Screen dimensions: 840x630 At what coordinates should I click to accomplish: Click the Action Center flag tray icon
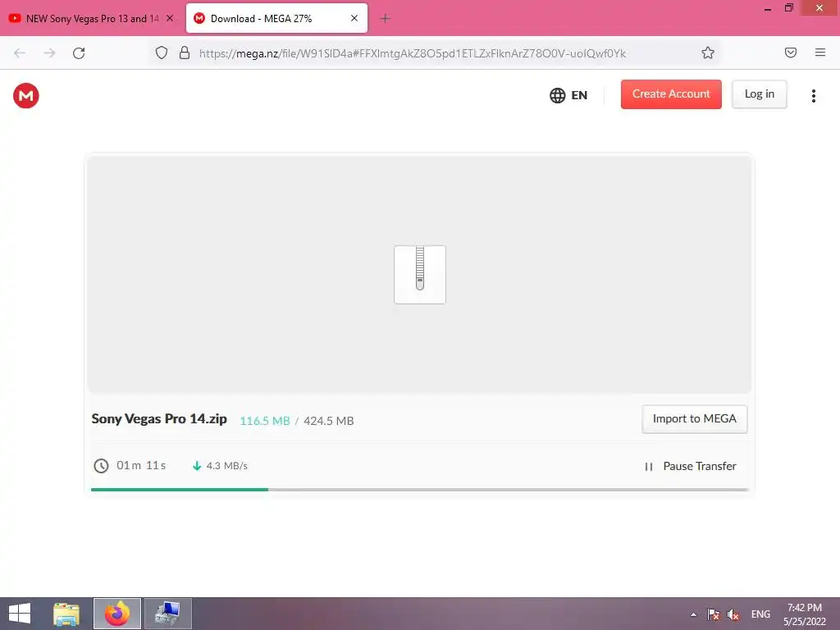pyautogui.click(x=713, y=614)
